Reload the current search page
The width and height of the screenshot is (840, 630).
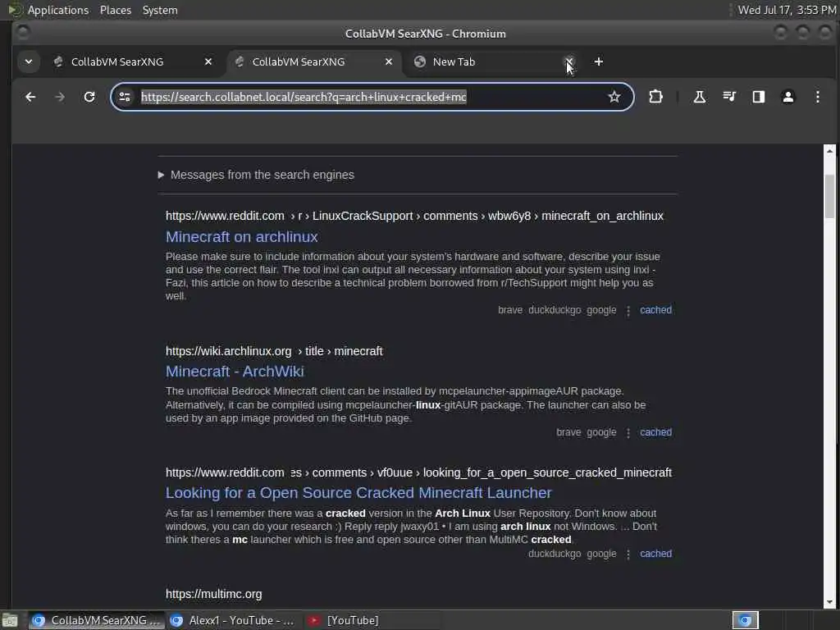point(89,97)
